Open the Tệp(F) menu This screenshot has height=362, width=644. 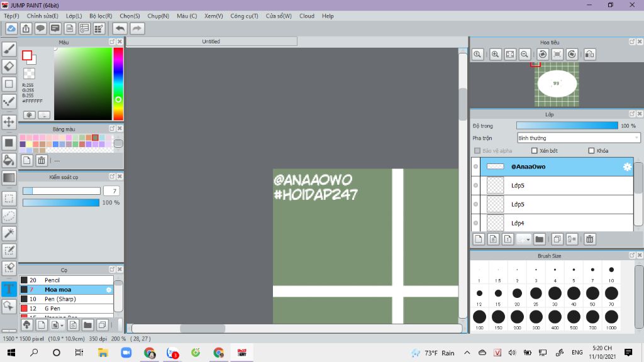(x=11, y=16)
